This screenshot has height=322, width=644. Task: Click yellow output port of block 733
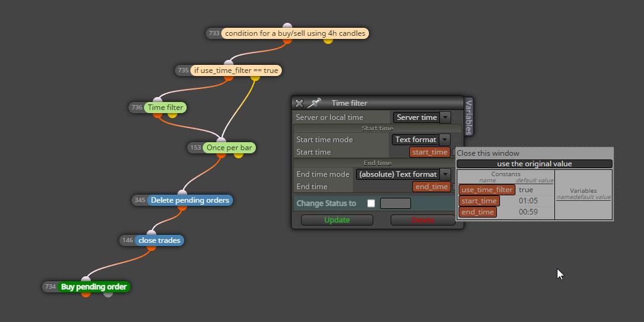pos(328,40)
